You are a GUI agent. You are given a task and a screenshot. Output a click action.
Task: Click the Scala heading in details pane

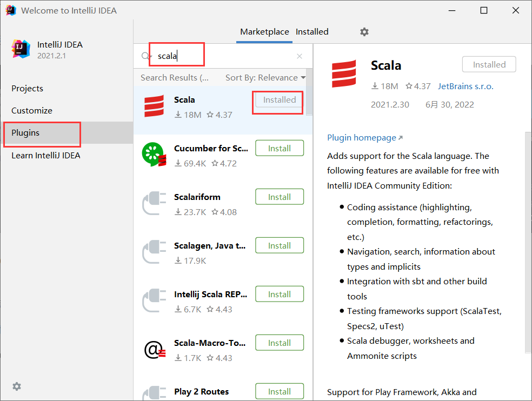(x=386, y=65)
